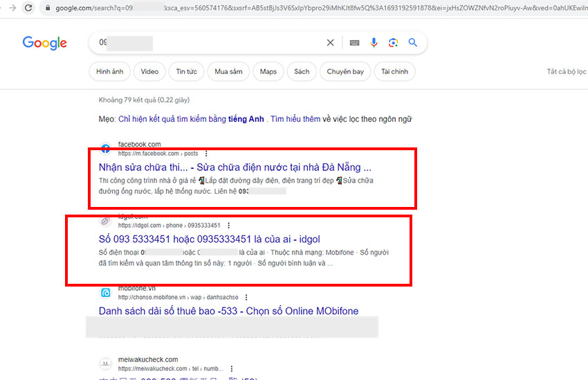This screenshot has height=380, width=588.
Task: Select the Maps filter chip
Action: [268, 71]
